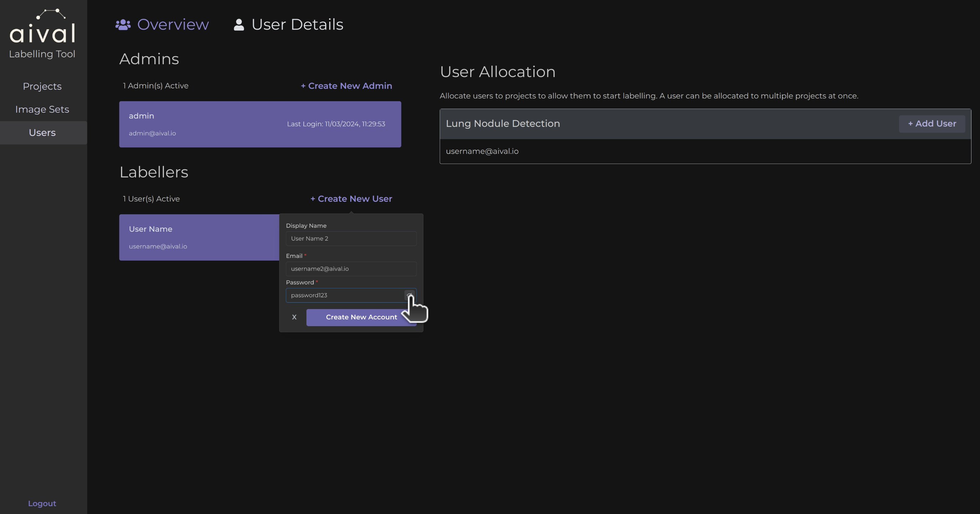980x514 pixels.
Task: Select the admin user card
Action: pos(260,124)
